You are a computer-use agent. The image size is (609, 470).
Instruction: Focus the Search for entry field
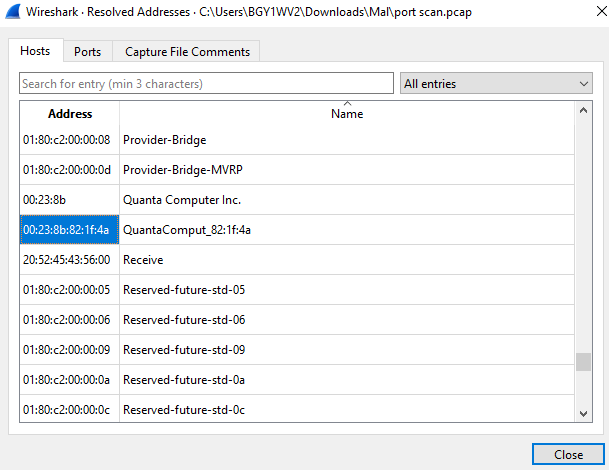pyautogui.click(x=206, y=83)
